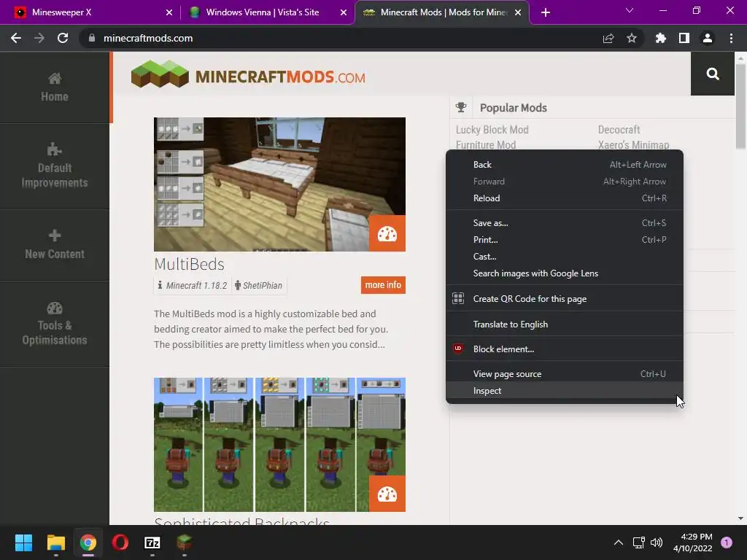747x560 pixels.
Task: Open the clock showing 4:29 PM
Action: (x=693, y=542)
